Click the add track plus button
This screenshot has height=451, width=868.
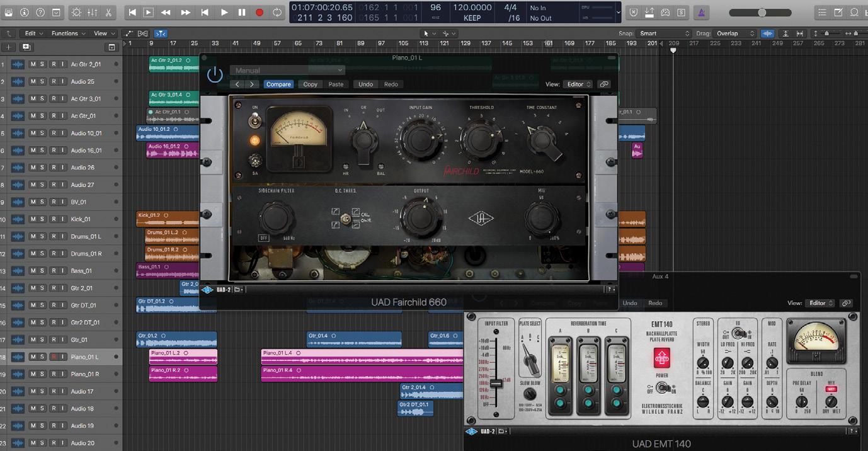coord(8,47)
